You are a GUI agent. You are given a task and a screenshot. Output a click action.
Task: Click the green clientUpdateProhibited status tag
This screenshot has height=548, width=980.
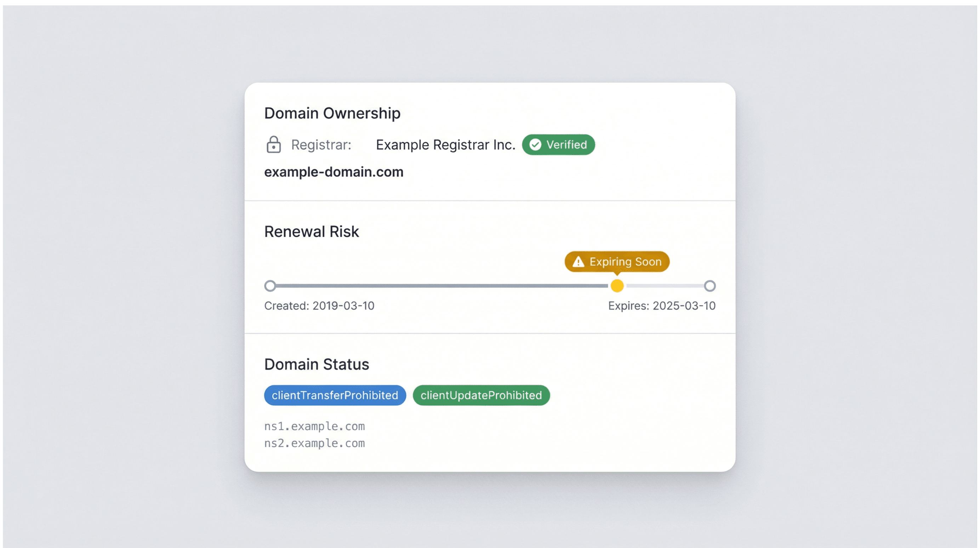point(481,395)
